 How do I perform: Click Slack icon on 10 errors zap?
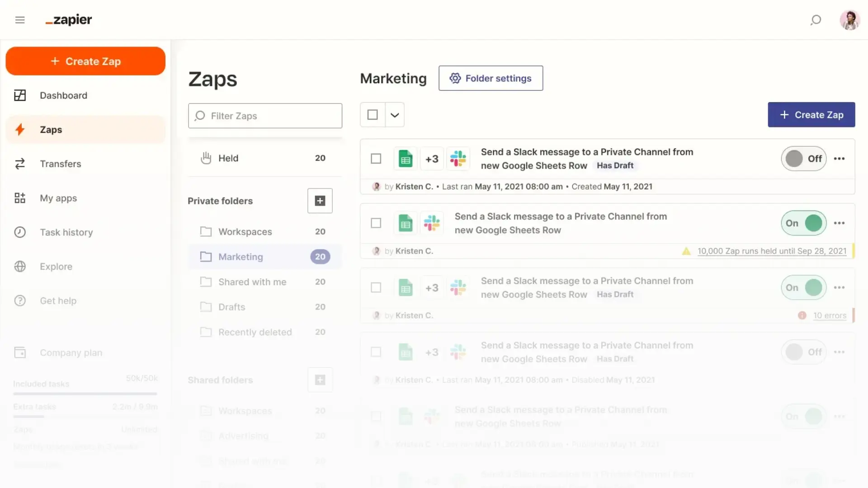458,288
